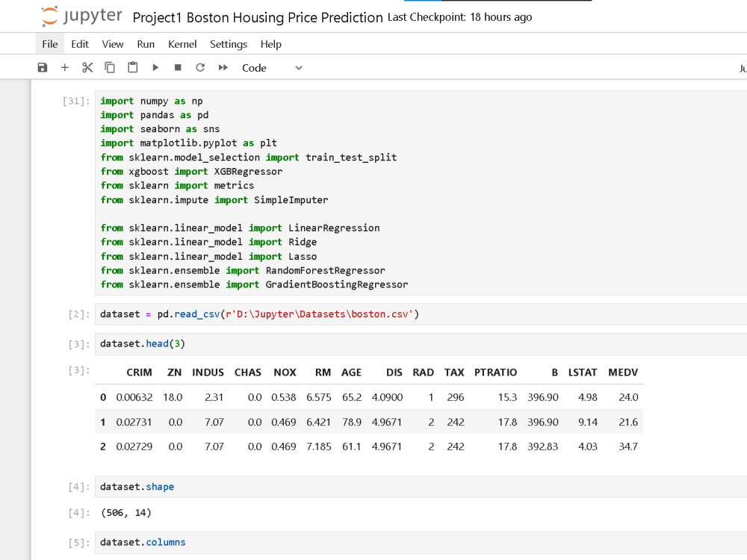Click the GradientBoostingRegressor import line
Screen dimensions: 747x560
(254, 284)
